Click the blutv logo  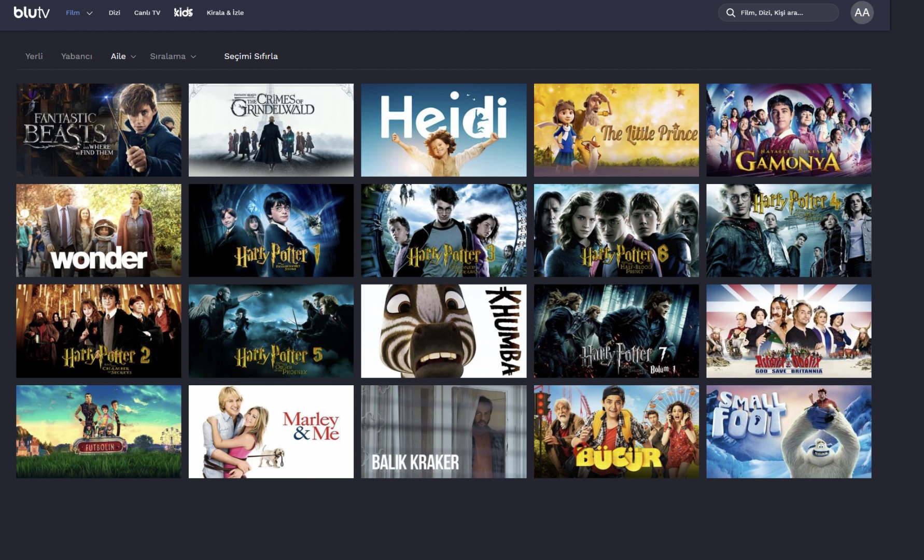tap(31, 12)
